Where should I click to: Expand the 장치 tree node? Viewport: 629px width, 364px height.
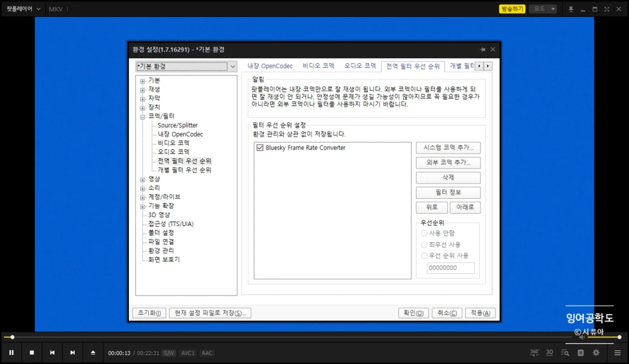coord(143,108)
